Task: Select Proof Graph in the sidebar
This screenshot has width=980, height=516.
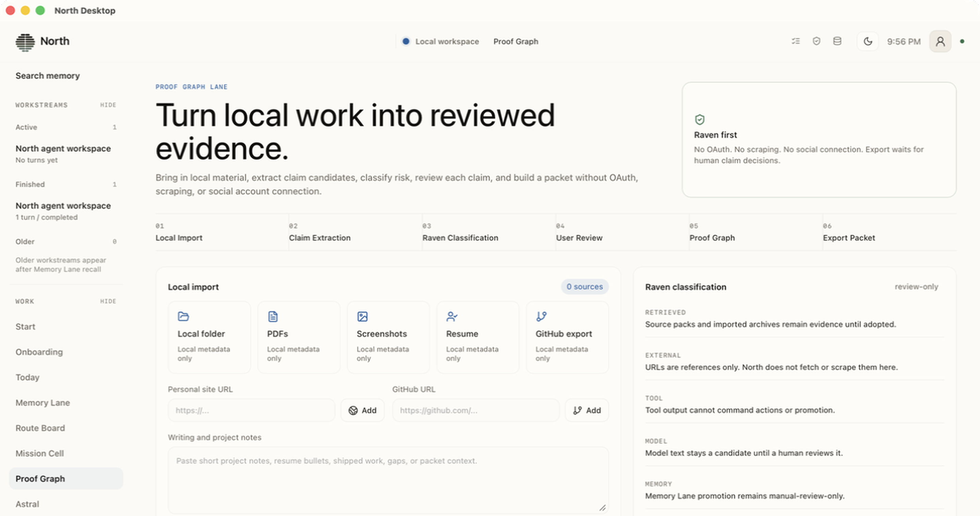Action: tap(66, 479)
